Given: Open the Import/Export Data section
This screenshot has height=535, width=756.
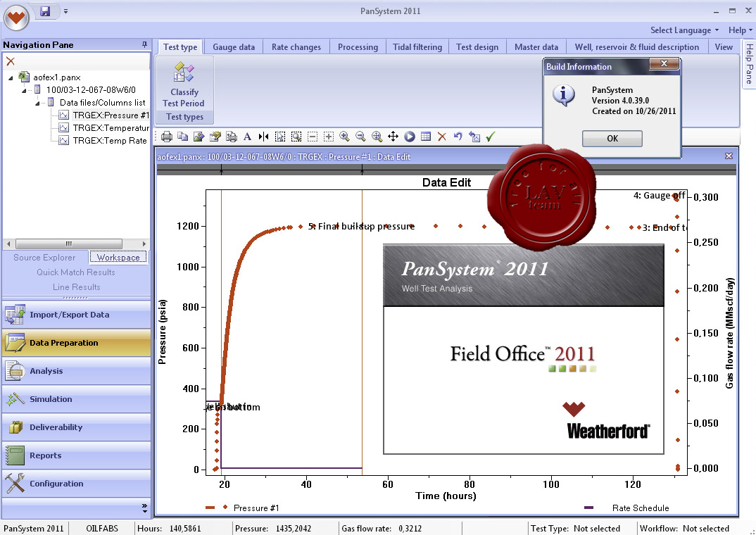Looking at the screenshot, I should coord(76,315).
